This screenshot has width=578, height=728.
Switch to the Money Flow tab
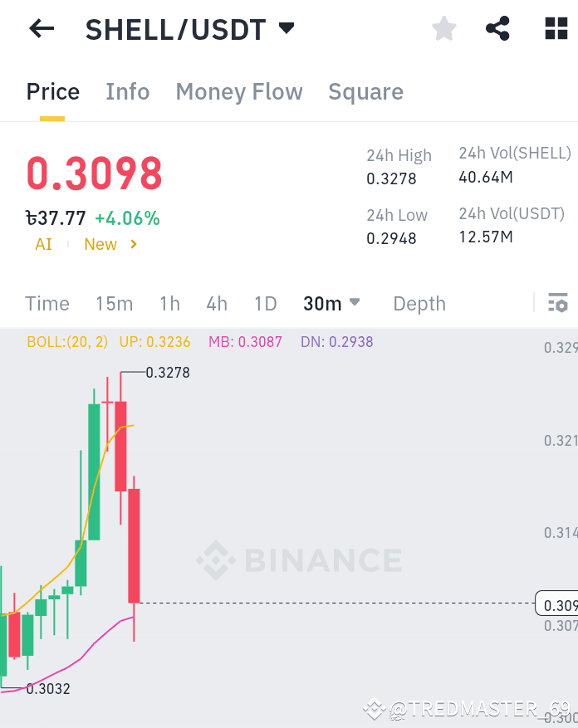coord(239,91)
